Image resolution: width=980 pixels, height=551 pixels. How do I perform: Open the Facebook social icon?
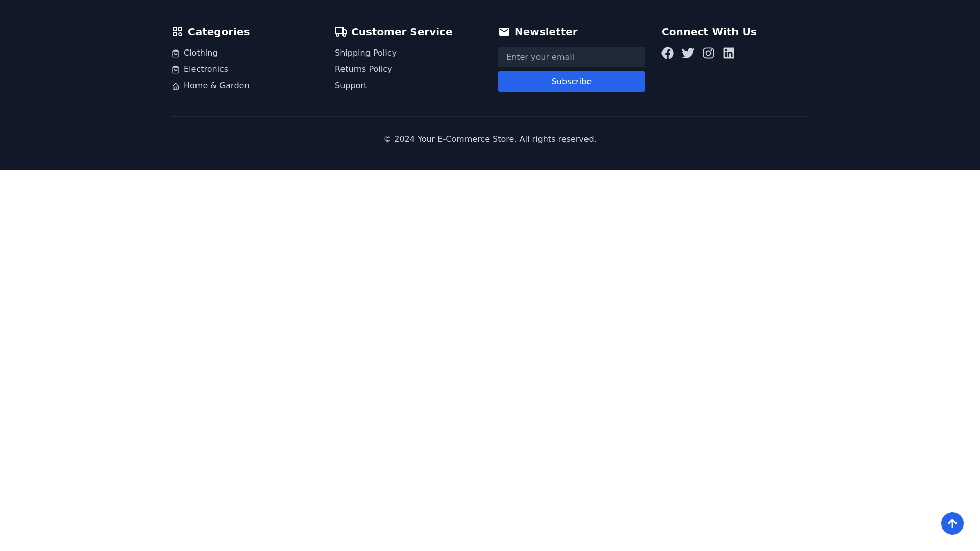(x=668, y=53)
